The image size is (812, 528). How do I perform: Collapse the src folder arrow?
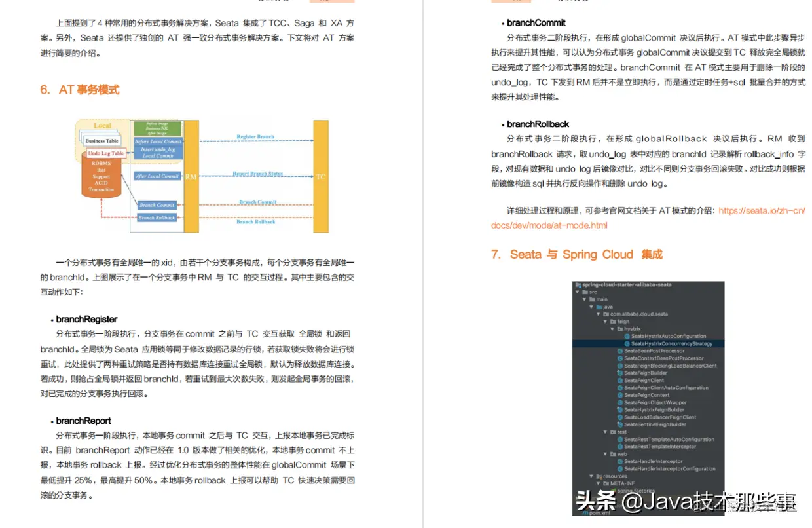click(x=577, y=292)
